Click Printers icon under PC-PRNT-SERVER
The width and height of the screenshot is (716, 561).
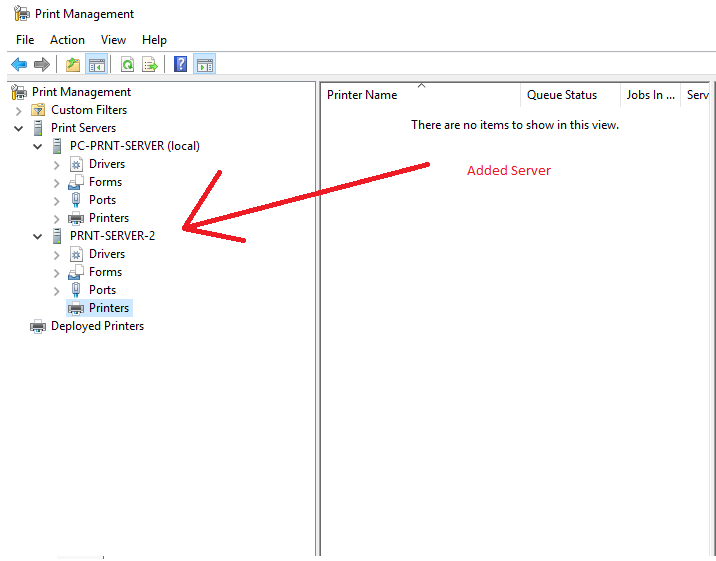click(76, 218)
